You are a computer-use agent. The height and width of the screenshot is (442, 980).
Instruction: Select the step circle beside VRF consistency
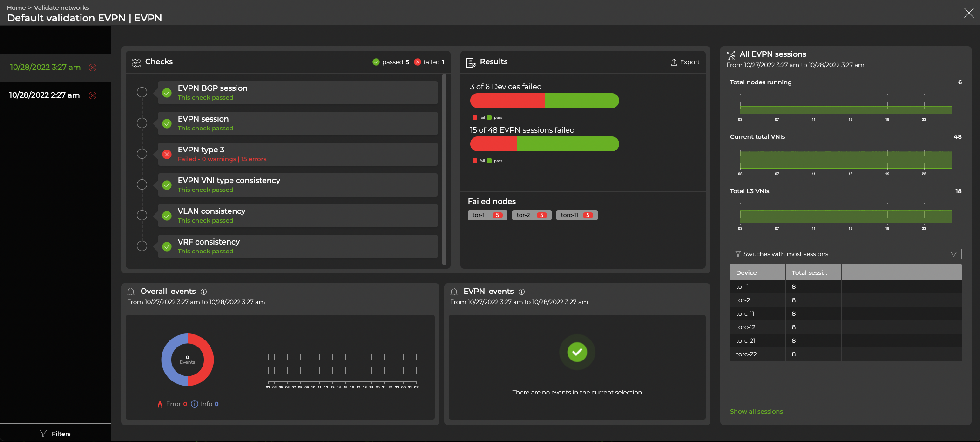click(142, 246)
